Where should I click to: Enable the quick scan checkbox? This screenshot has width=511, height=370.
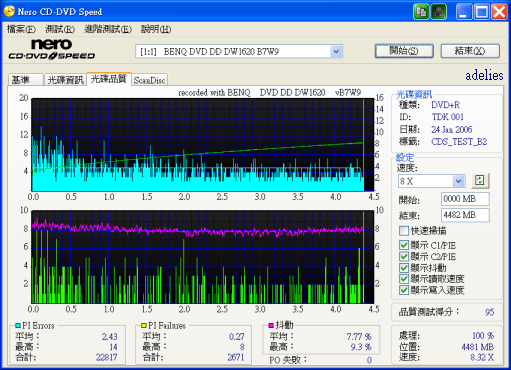(404, 231)
